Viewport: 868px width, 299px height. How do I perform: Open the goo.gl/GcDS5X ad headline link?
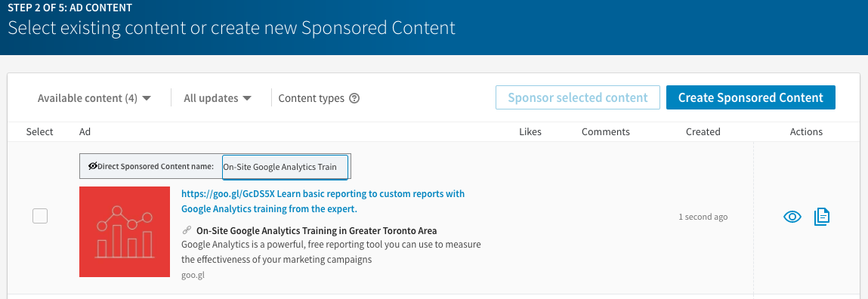[x=323, y=202]
